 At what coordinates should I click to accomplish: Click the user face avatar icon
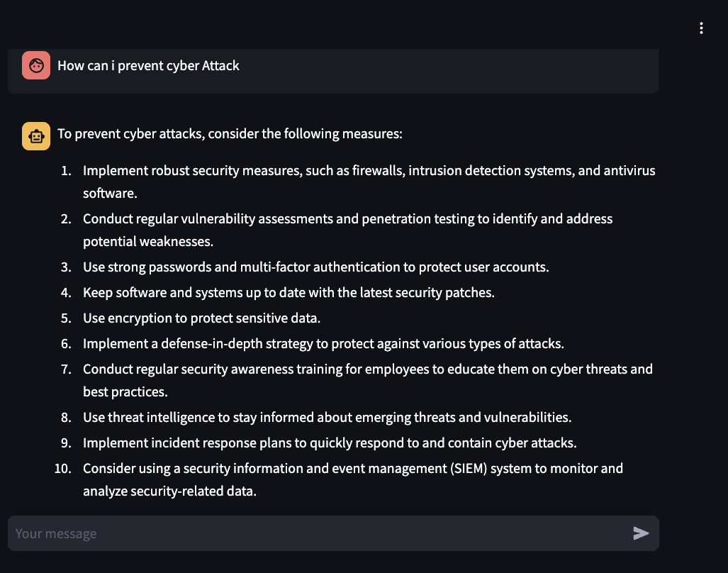[36, 65]
